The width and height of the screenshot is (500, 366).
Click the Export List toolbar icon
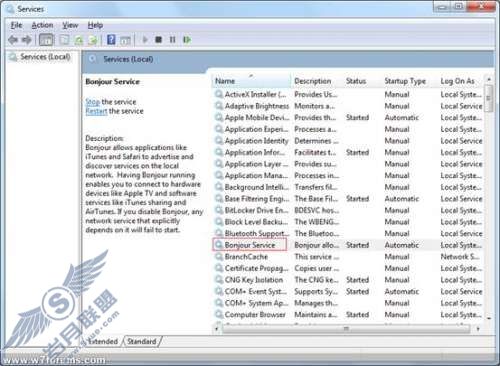(93, 40)
